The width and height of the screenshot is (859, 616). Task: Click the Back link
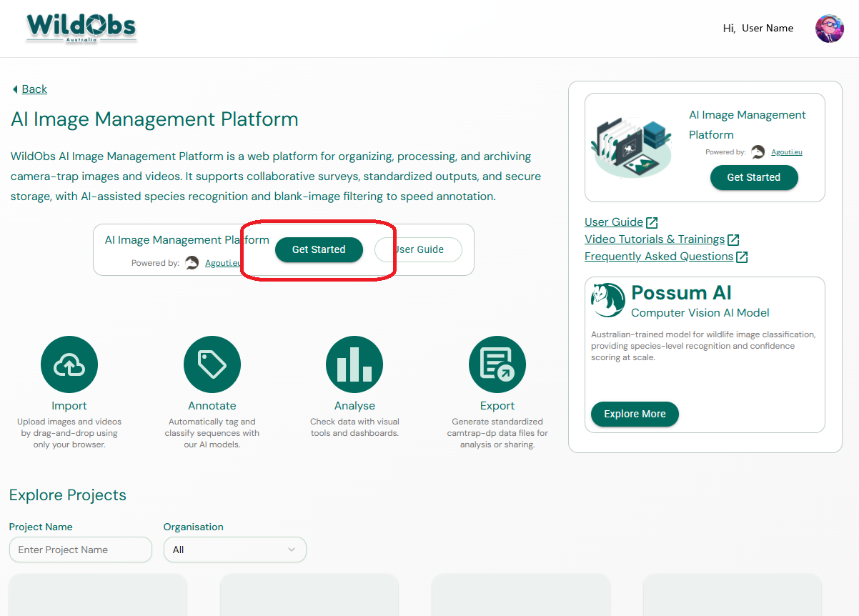(34, 89)
